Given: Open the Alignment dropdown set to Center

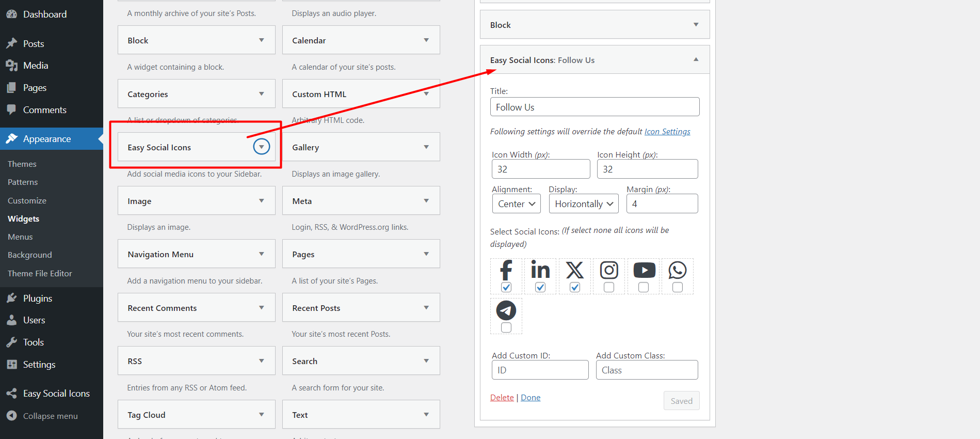Looking at the screenshot, I should [x=517, y=204].
